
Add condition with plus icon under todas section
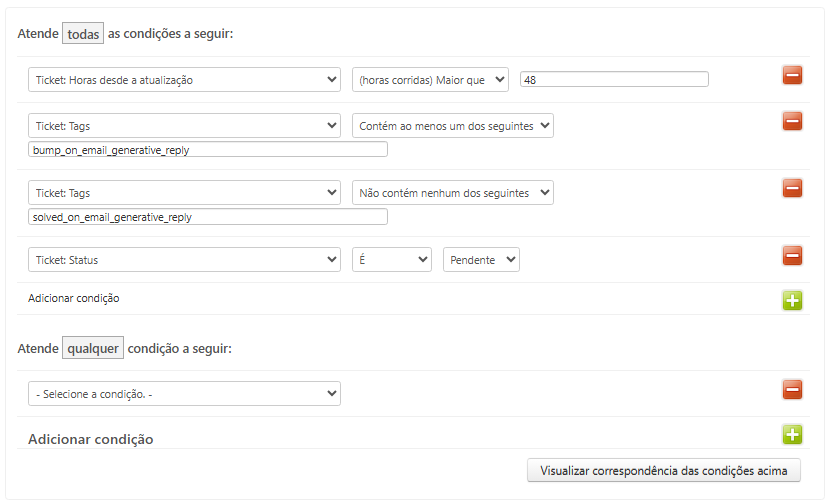point(792,299)
